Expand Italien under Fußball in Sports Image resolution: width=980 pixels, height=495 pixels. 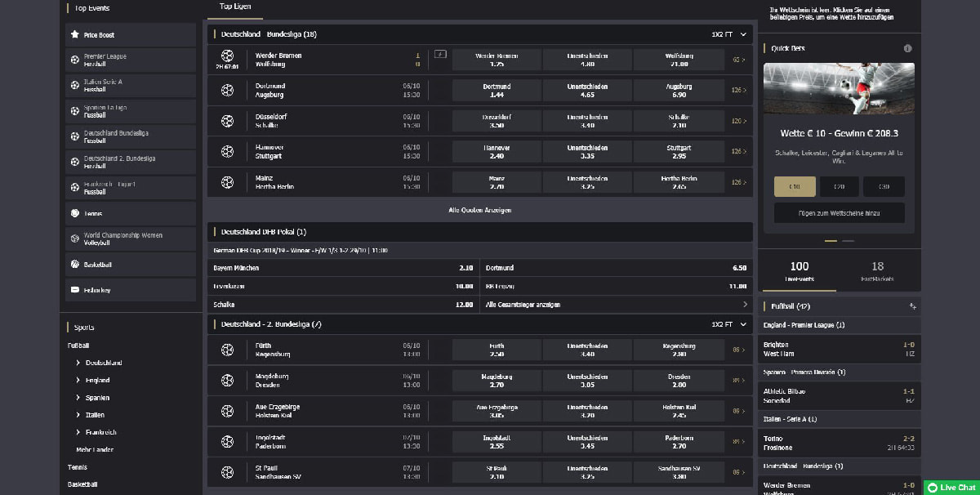click(95, 415)
